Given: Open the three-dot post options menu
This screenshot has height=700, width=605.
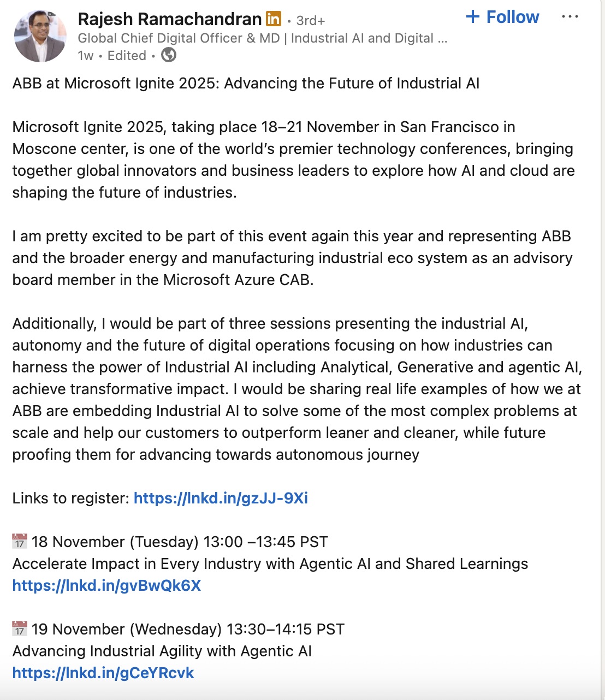Looking at the screenshot, I should pyautogui.click(x=570, y=17).
